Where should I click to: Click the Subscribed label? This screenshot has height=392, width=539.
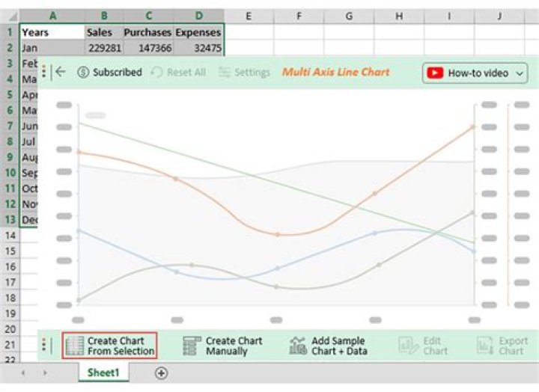pyautogui.click(x=118, y=72)
